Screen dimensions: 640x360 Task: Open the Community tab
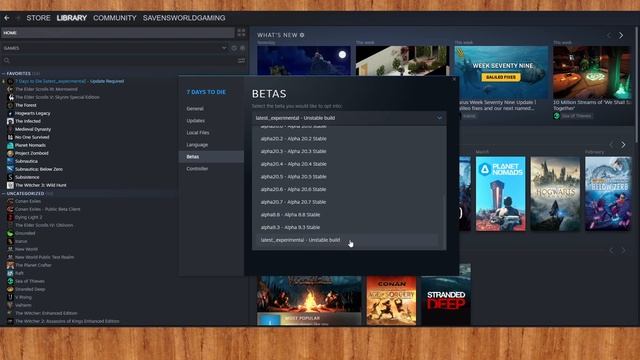coord(115,18)
